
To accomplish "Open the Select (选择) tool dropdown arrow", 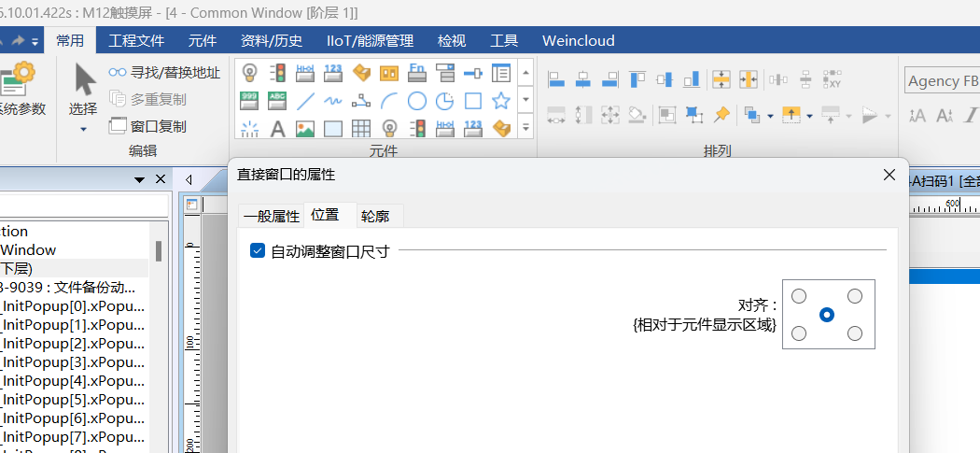I will click(x=83, y=129).
